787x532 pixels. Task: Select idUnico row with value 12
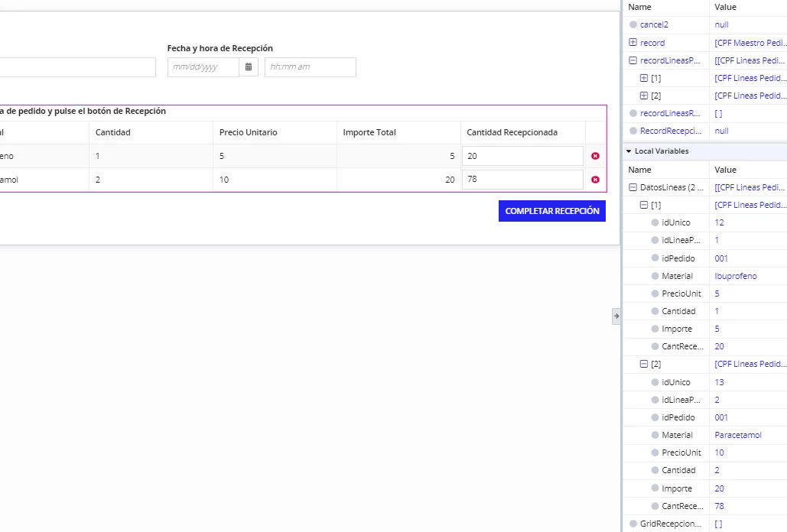click(x=705, y=222)
